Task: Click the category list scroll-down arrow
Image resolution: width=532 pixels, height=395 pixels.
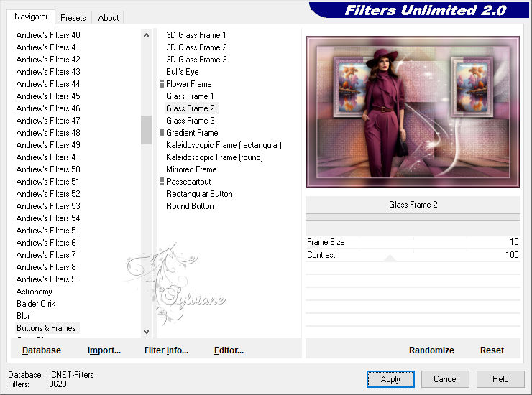Action: pos(146,332)
